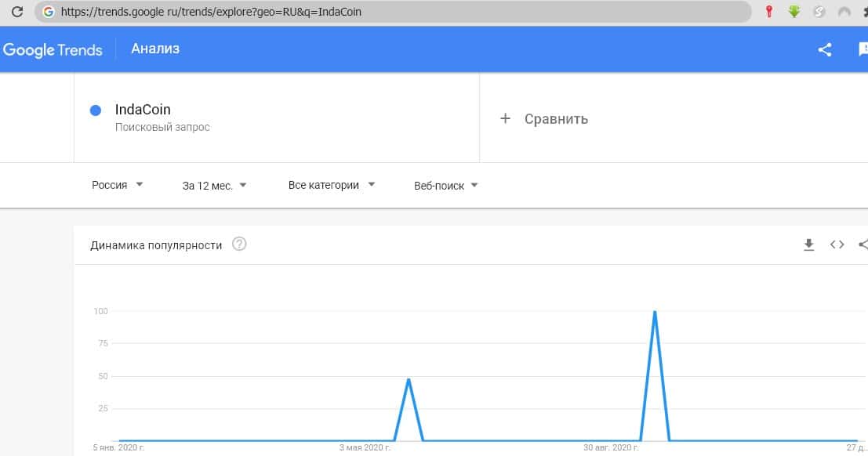868x456 pixels.
Task: Open the За 12 мес. time range dropdown
Action: [x=214, y=186]
